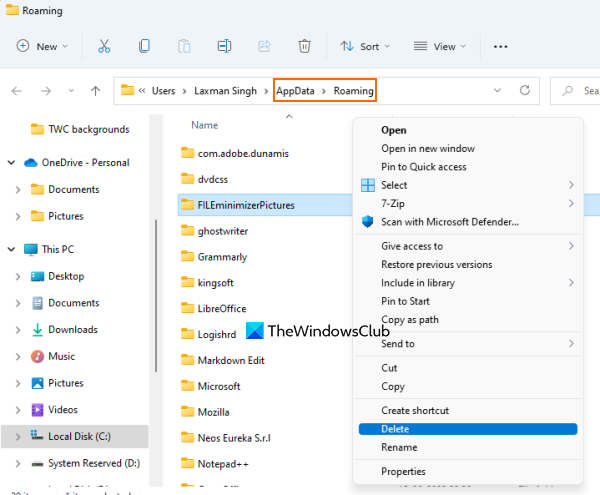Image resolution: width=600 pixels, height=495 pixels.
Task: Open the New dropdown button
Action: tap(43, 46)
